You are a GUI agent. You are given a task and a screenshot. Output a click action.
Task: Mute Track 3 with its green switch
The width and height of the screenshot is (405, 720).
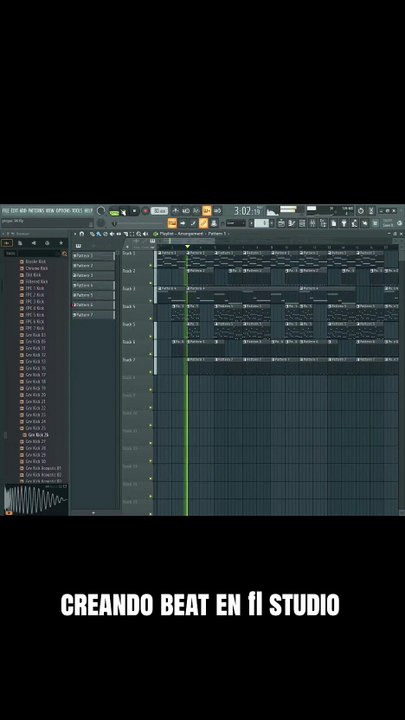[151, 301]
